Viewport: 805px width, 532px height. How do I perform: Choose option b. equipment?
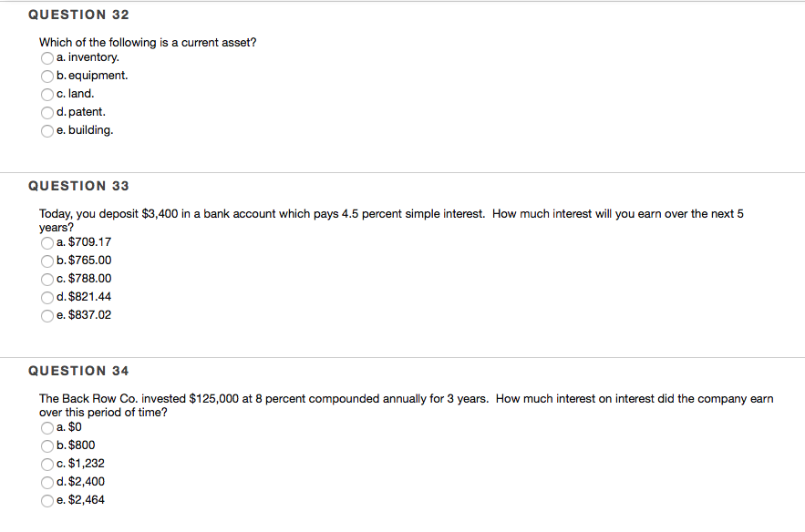[x=47, y=77]
